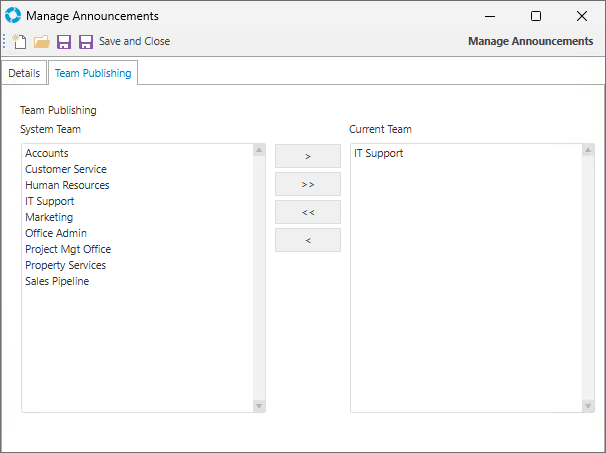Maximize the Manage Announcements window
This screenshot has height=453, width=606.
click(x=536, y=16)
